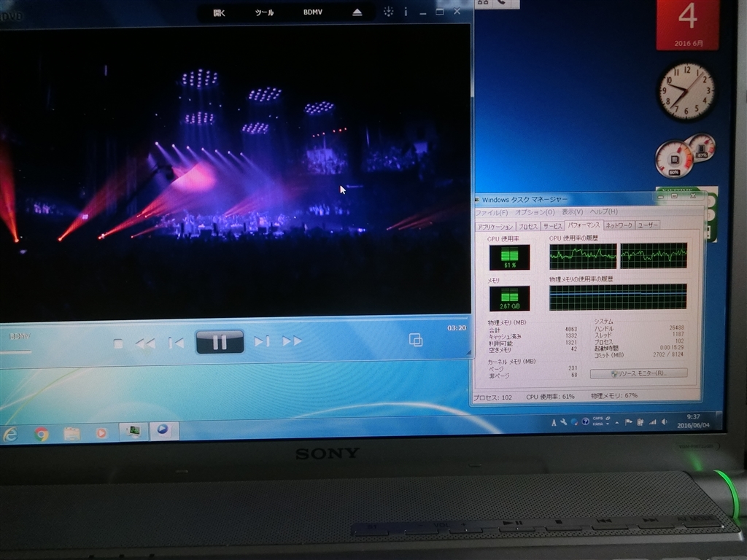Select Task Manager taskbar button
Viewport: 747px width, 560px height.
pos(133,431)
